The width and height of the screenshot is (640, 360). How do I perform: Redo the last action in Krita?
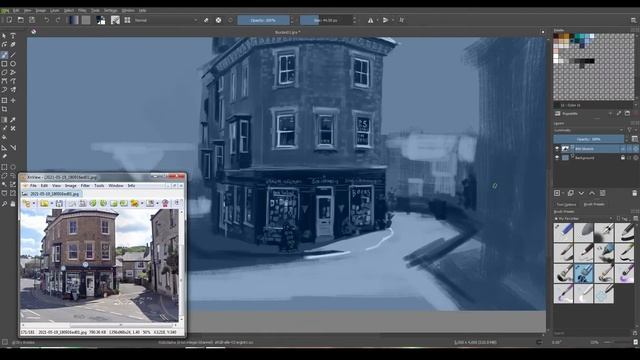(x=58, y=20)
